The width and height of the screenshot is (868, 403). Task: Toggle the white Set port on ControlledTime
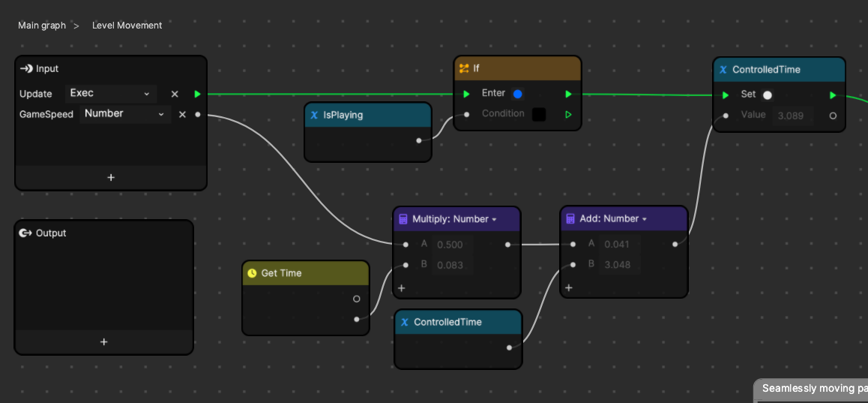[767, 95]
